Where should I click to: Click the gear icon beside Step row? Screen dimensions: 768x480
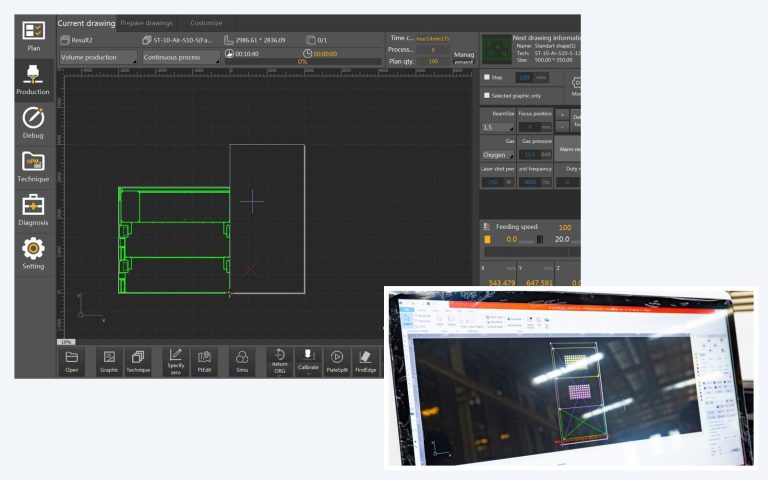point(576,83)
